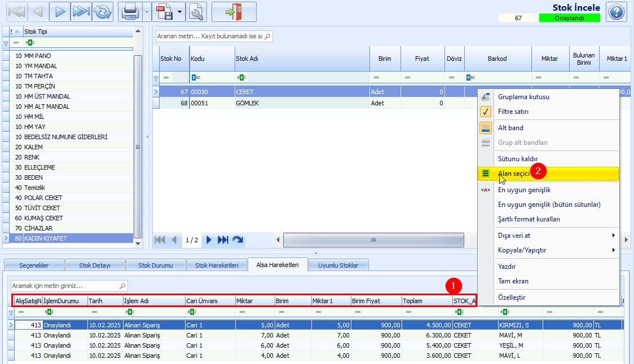
Task: Go to next page in stock grid pager
Action: tap(209, 240)
